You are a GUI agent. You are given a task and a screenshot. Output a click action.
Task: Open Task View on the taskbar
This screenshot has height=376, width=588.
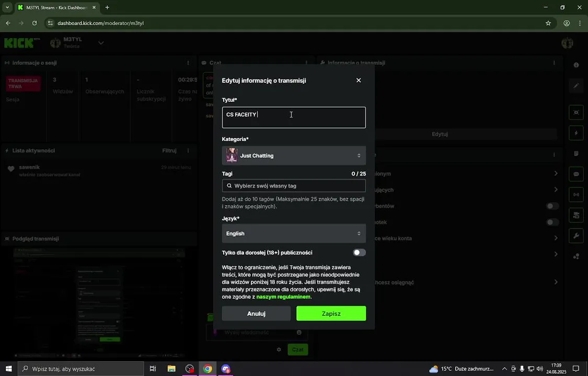(153, 369)
